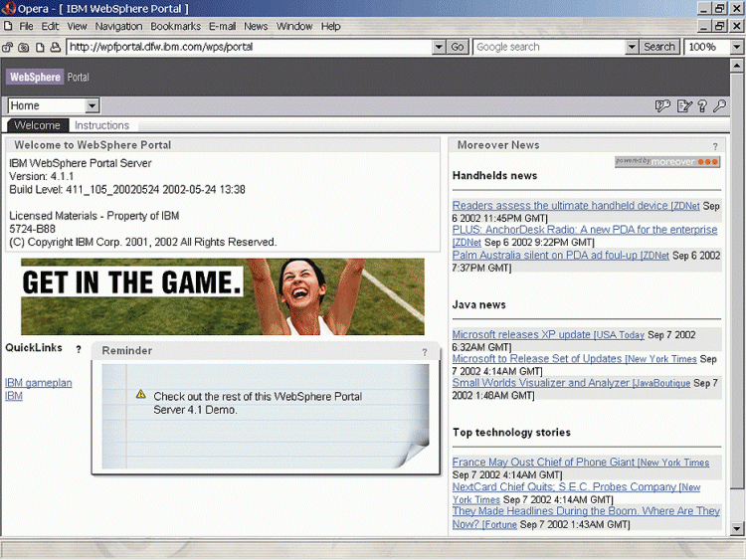Click the forgot password key icon
The height and width of the screenshot is (560, 746).
[662, 105]
